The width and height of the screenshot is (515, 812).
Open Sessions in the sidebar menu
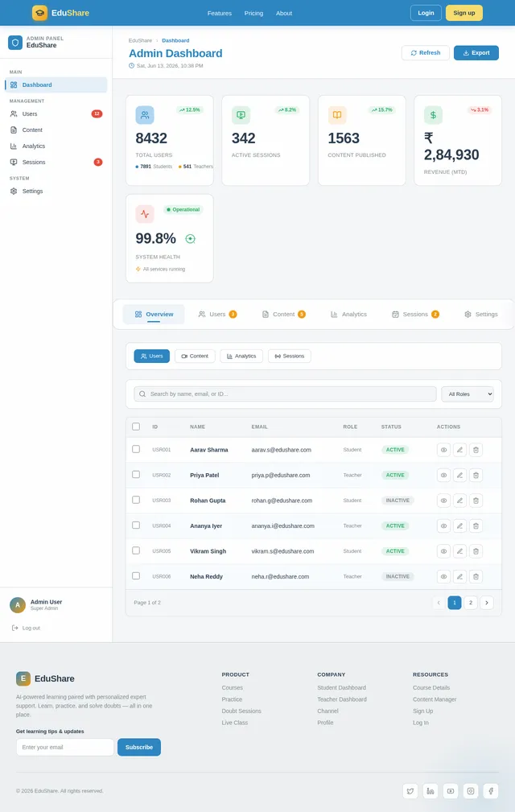click(56, 162)
